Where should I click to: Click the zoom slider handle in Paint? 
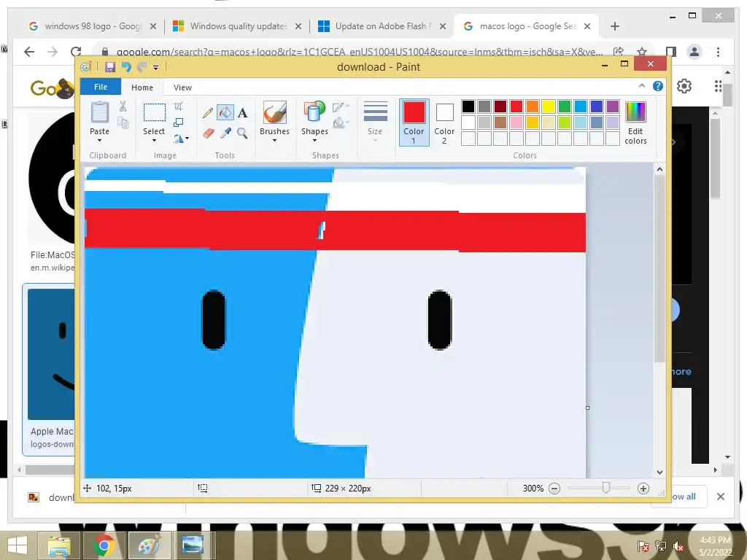(606, 488)
